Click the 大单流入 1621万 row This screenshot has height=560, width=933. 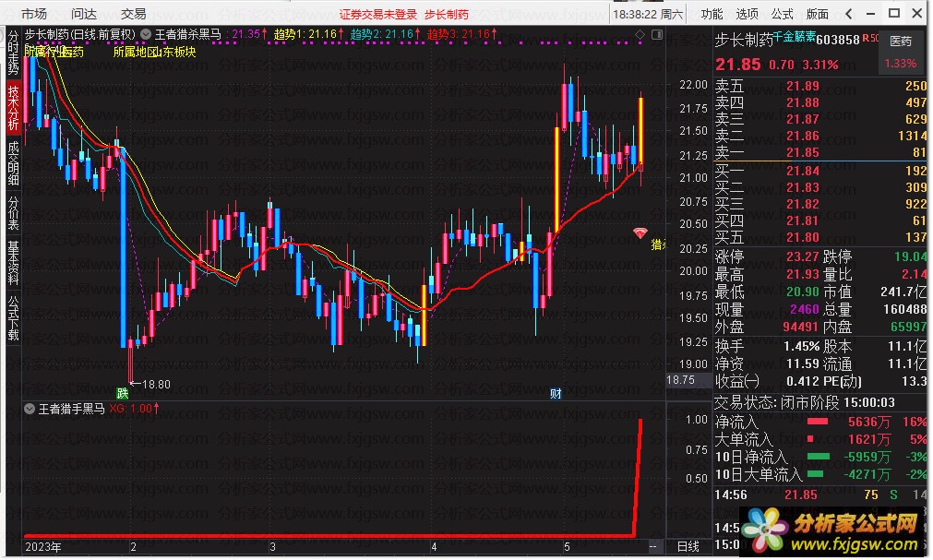point(820,440)
